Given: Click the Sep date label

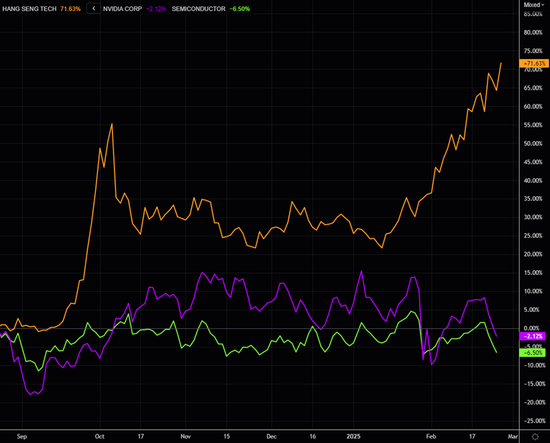Looking at the screenshot, I should point(22,436).
